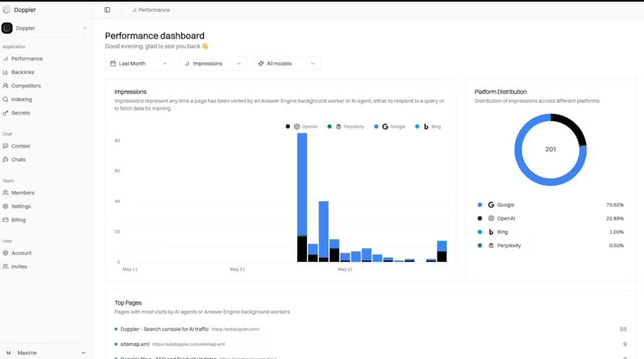The width and height of the screenshot is (644, 359).
Task: Click the Performance chart icon in sidebar
Action: pos(5,59)
